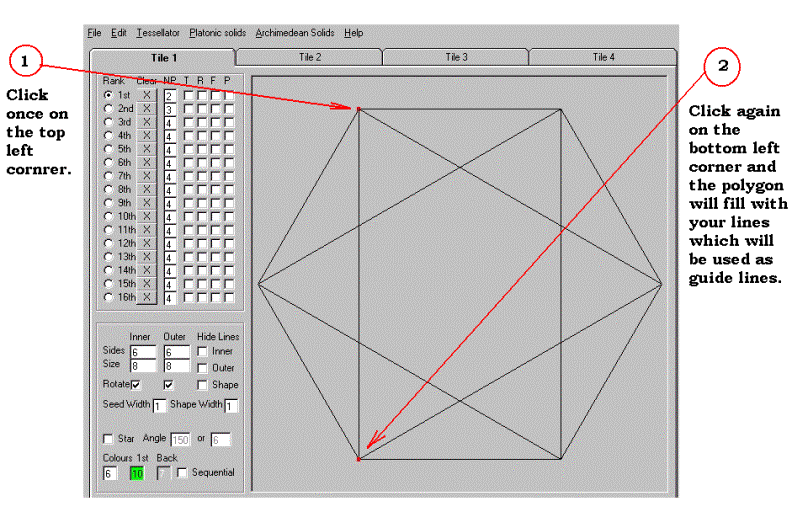Click the red bottom-left vertex point
Screen dimensions: 792x528
tap(358, 459)
